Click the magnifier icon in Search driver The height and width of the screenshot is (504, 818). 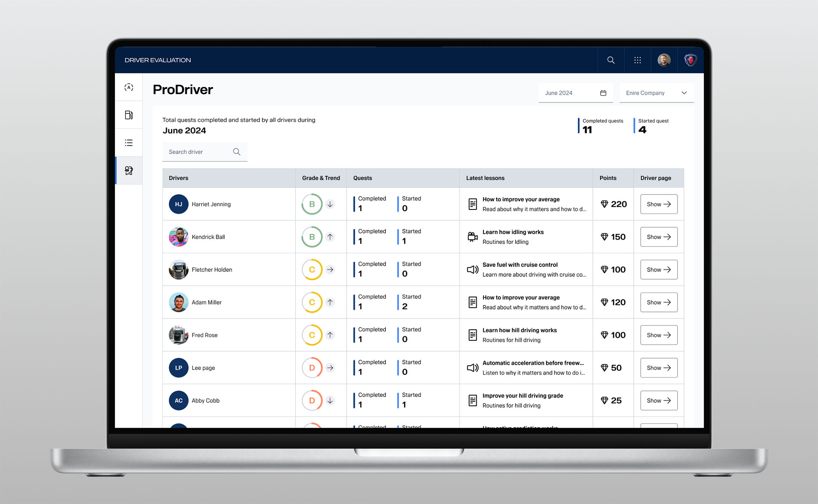click(x=237, y=152)
